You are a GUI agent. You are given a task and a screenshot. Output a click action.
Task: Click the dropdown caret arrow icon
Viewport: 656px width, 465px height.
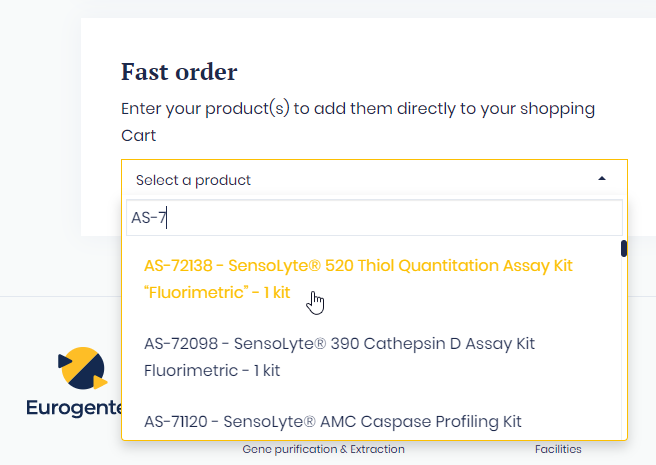[602, 179]
